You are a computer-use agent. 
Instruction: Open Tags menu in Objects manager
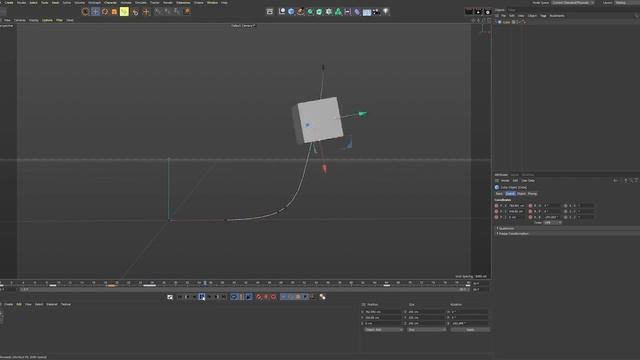543,16
